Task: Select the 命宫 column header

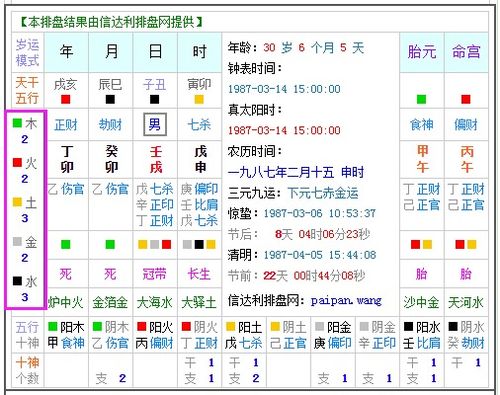Action: click(466, 52)
